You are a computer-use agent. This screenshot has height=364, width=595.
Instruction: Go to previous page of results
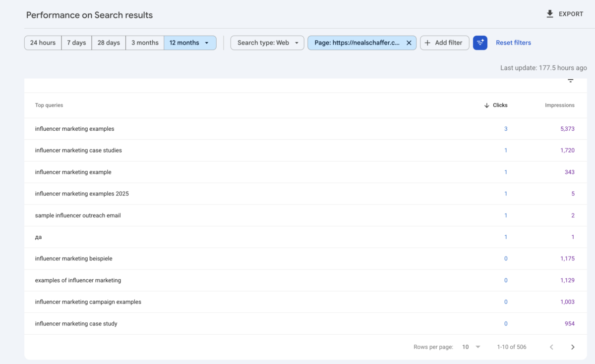[551, 347]
